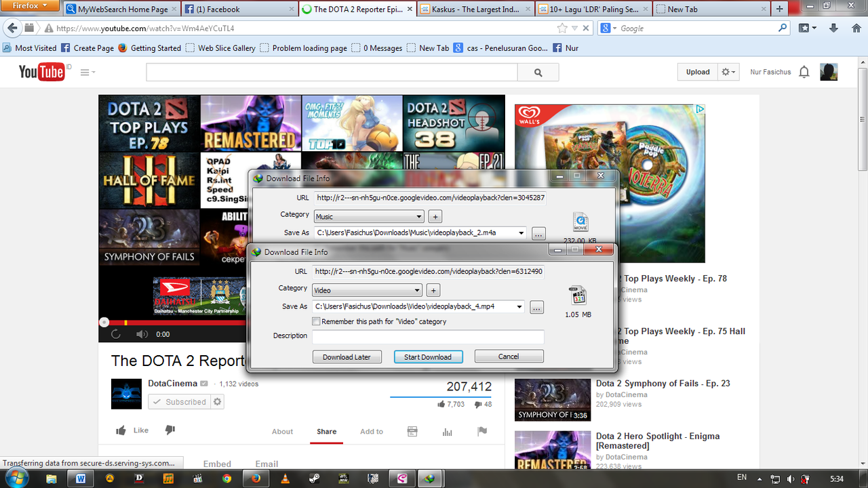This screenshot has height=488, width=868.
Task: Switch to the About tab under video
Action: click(282, 432)
